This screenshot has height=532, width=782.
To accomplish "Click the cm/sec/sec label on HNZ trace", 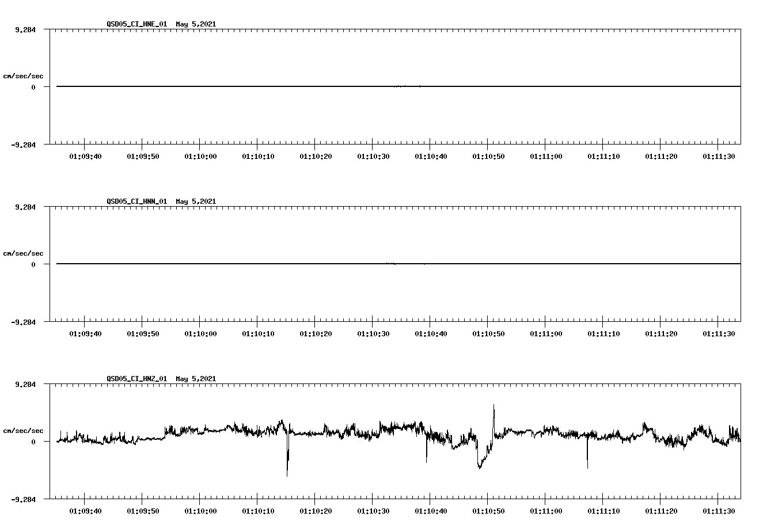I will coord(24,430).
